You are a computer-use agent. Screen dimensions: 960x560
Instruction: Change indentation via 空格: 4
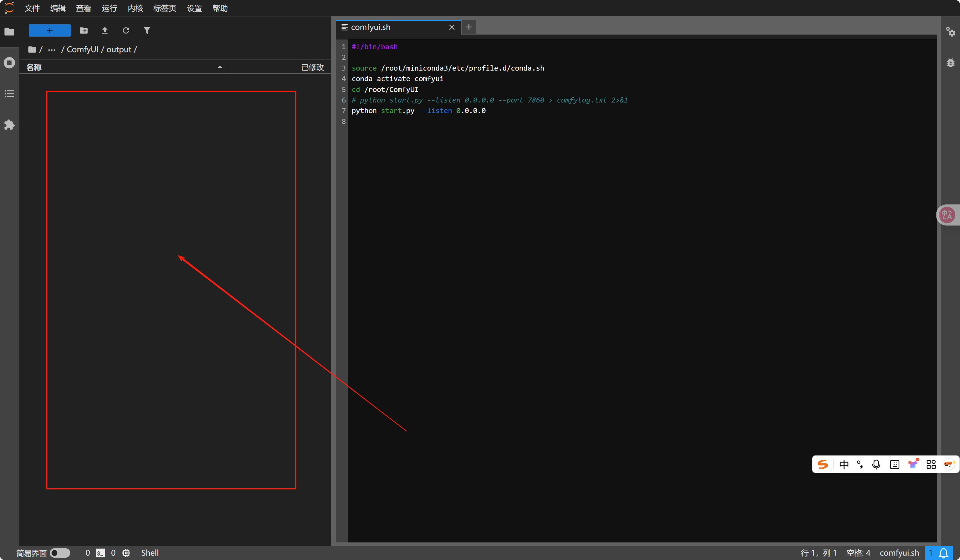pyautogui.click(x=858, y=553)
